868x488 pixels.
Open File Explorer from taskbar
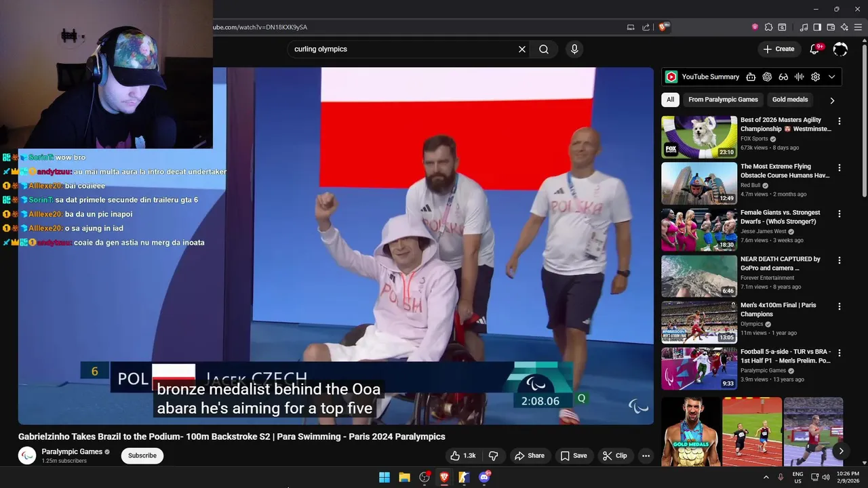pos(404,477)
